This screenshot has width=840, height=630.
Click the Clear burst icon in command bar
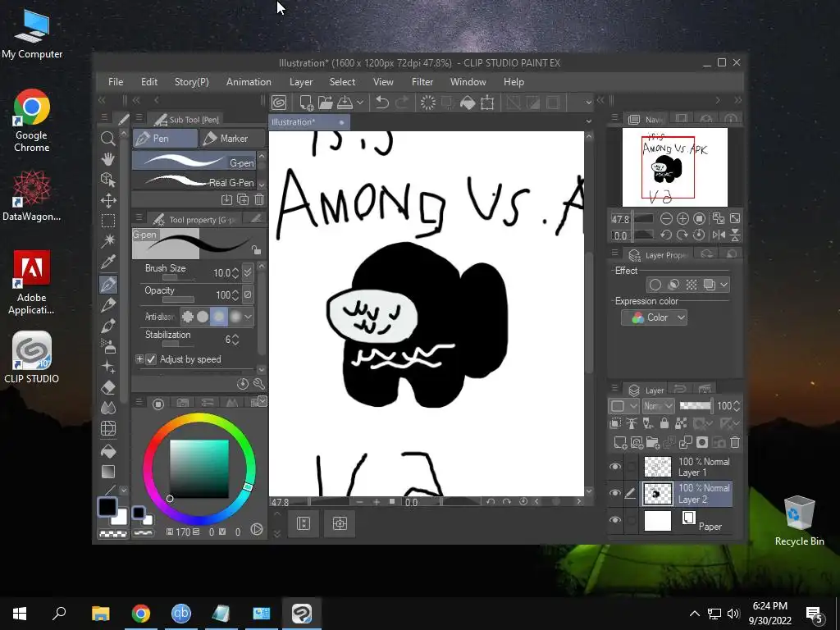[427, 103]
